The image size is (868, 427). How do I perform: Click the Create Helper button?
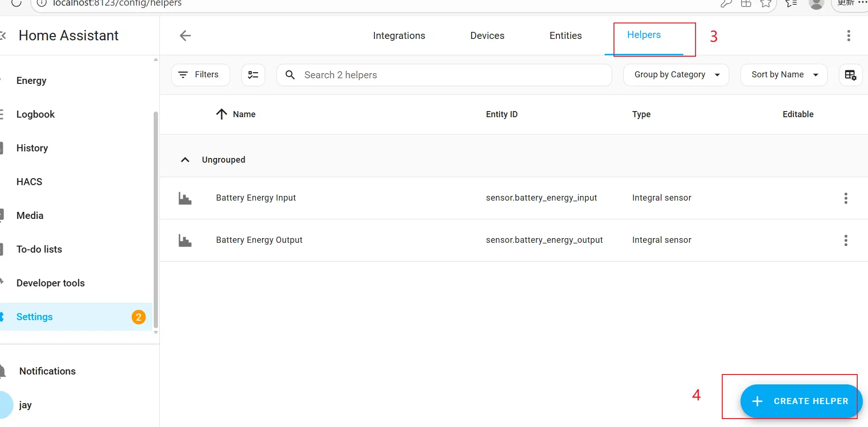pyautogui.click(x=801, y=401)
